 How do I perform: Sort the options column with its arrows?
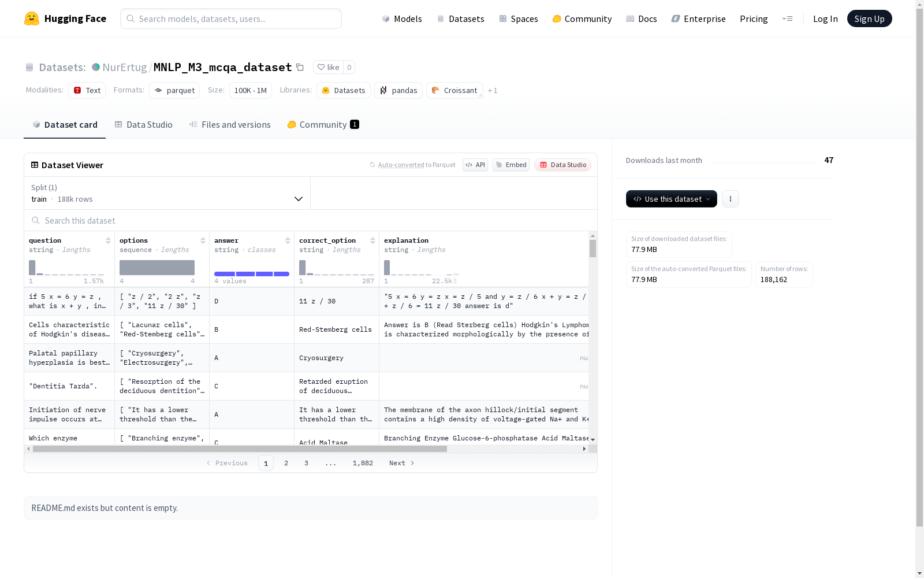tap(203, 240)
